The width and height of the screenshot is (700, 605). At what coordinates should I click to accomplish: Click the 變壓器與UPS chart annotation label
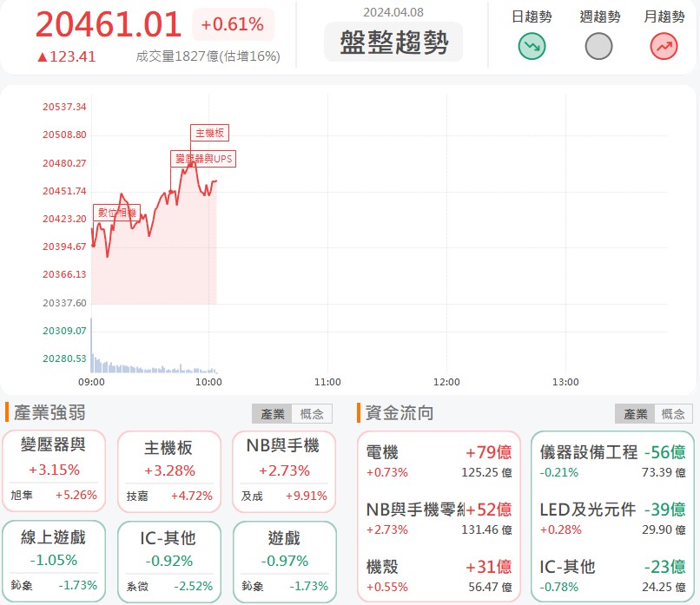point(203,159)
